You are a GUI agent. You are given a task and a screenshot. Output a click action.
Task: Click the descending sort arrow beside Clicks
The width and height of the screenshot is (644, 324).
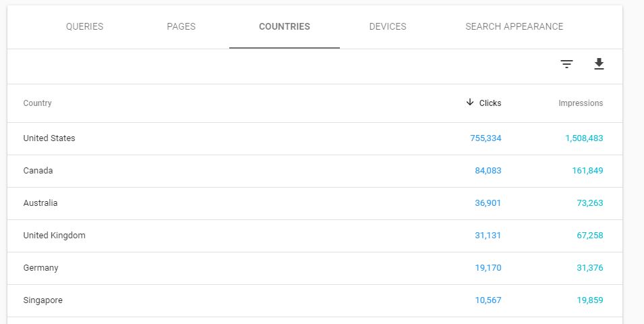[470, 103]
